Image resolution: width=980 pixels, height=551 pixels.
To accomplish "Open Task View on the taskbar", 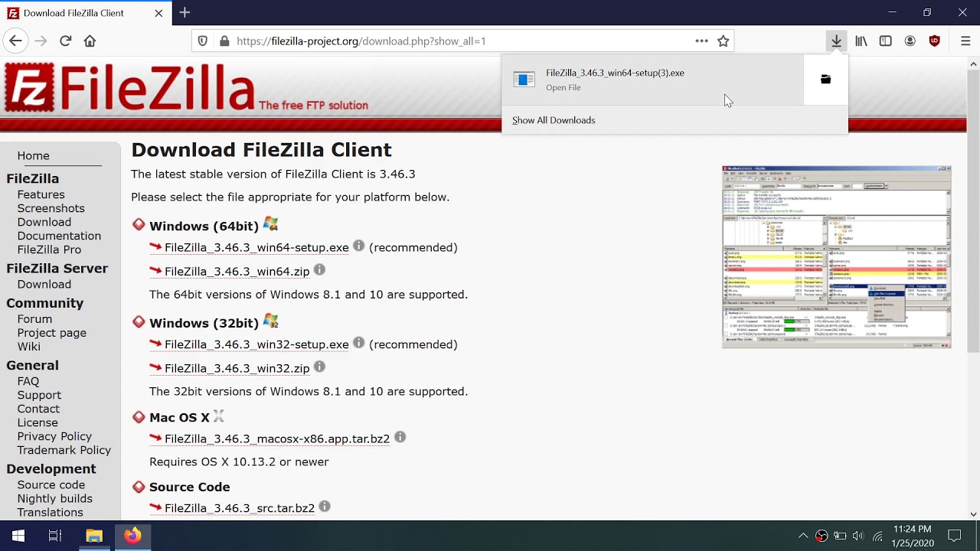I will point(55,536).
